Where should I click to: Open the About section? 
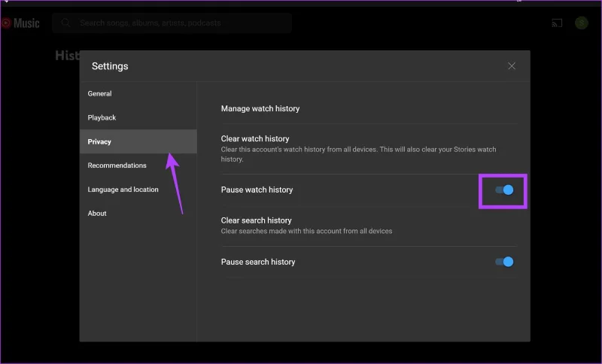(x=138, y=214)
